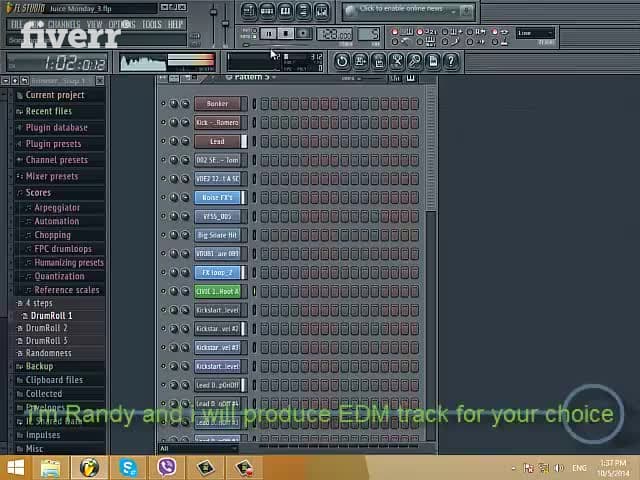Open keyboard editor icon in step sequencer header

(x=410, y=78)
